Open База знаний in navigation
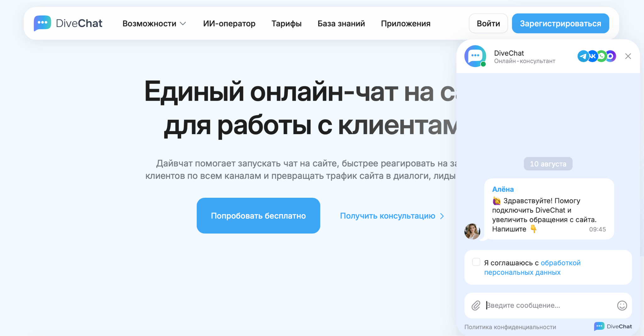The width and height of the screenshot is (644, 336). click(x=341, y=24)
